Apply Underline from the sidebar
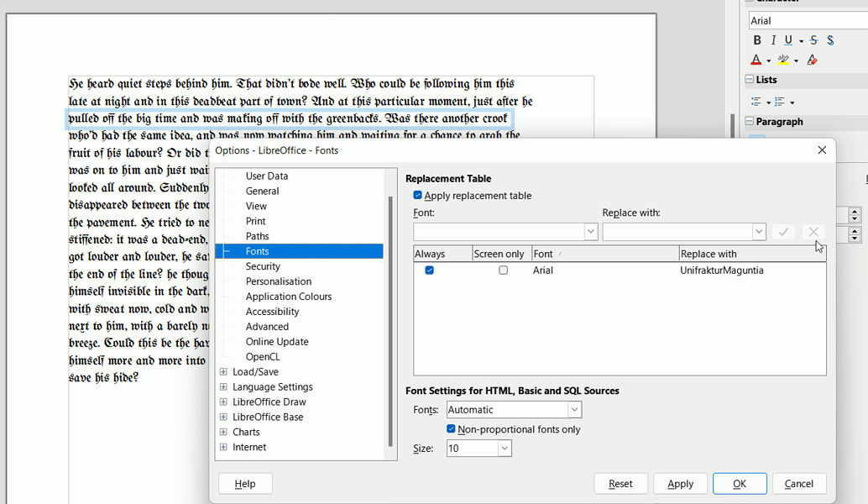 788,39
